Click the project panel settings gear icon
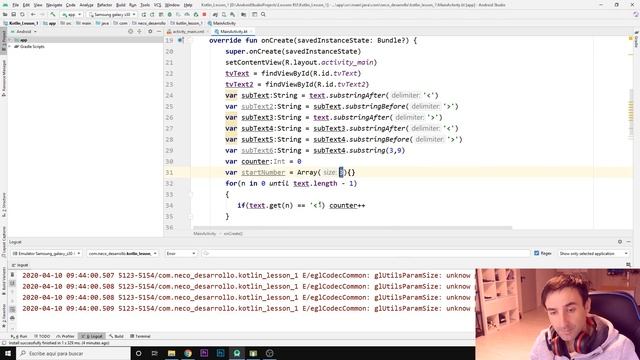The image size is (640, 360). [150, 31]
